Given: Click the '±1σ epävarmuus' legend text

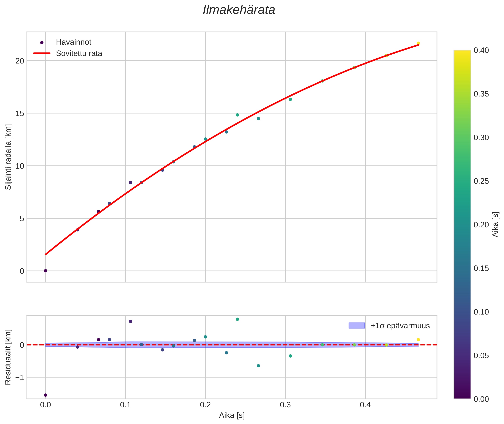Looking at the screenshot, I should point(400,326).
